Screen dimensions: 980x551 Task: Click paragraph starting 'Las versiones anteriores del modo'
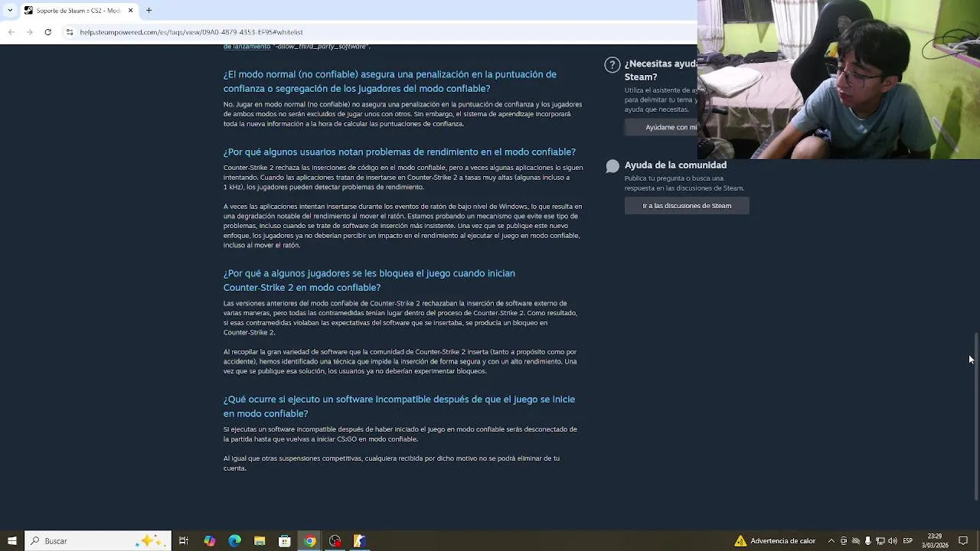400,318
